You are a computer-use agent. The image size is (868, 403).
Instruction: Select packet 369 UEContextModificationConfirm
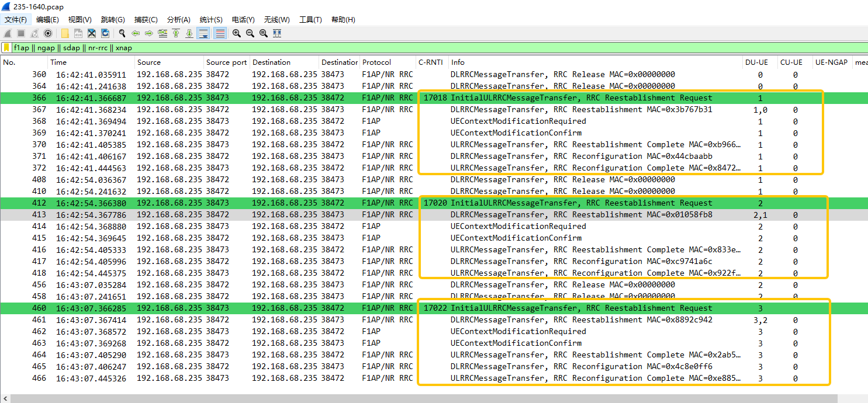tap(434, 133)
